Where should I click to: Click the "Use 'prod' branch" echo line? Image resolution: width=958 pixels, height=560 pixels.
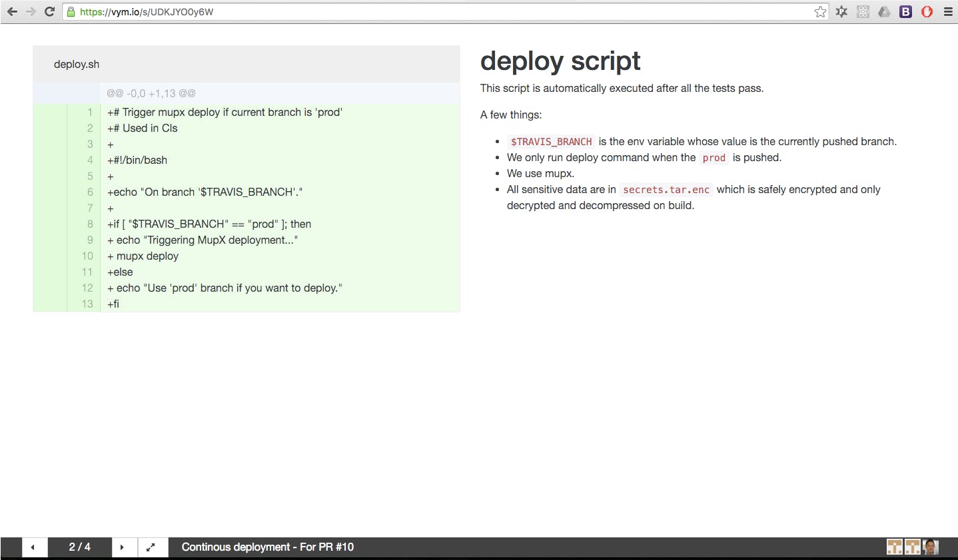tap(225, 288)
